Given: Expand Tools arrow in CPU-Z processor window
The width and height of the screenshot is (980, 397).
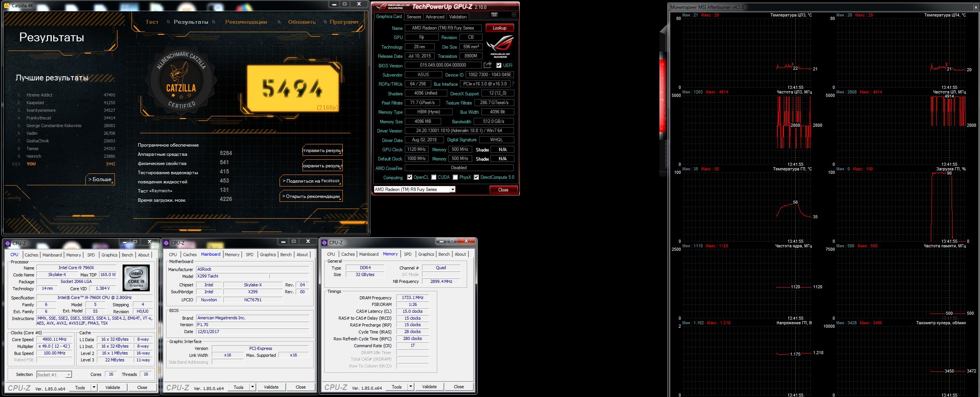Looking at the screenshot, I should 93,387.
